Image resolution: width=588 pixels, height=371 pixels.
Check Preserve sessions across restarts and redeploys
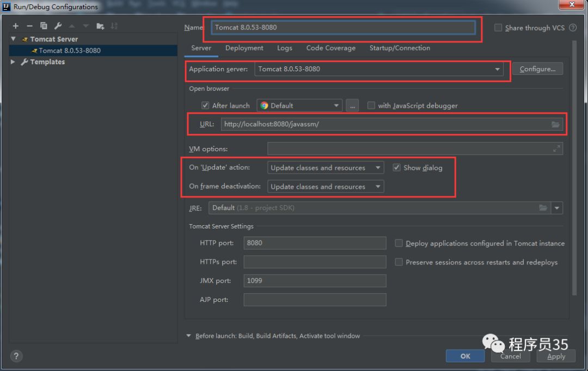399,262
